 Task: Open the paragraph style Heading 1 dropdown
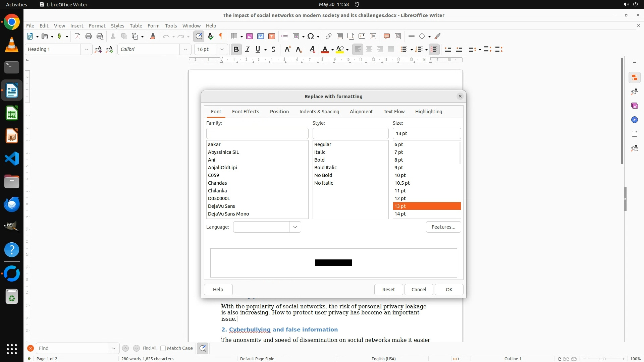click(86, 50)
